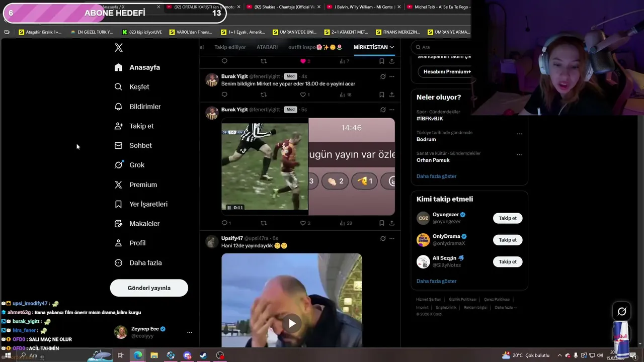Open Bildirimler notifications
This screenshot has height=362, width=644.
coord(137,107)
